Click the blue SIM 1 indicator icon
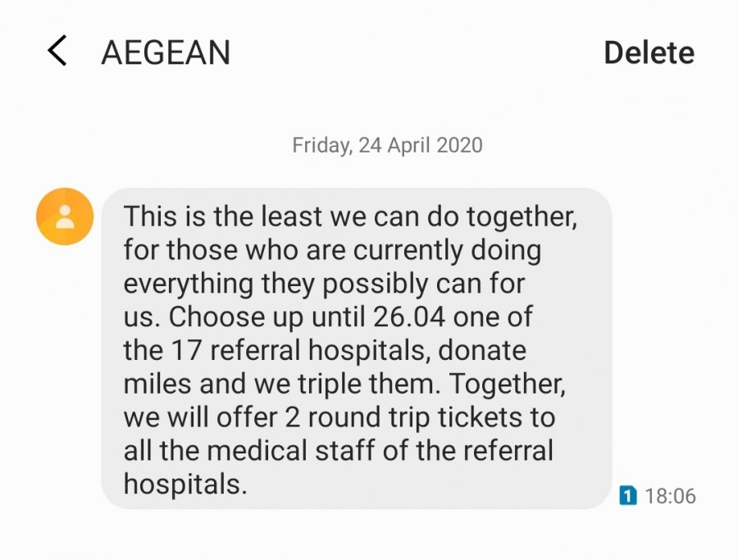The height and width of the screenshot is (560, 738). pyautogui.click(x=627, y=495)
